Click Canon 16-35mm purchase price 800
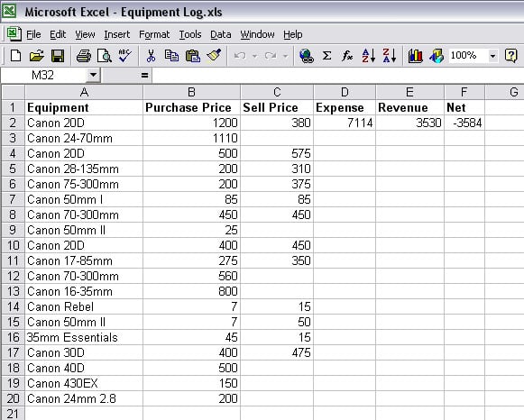 pos(191,291)
